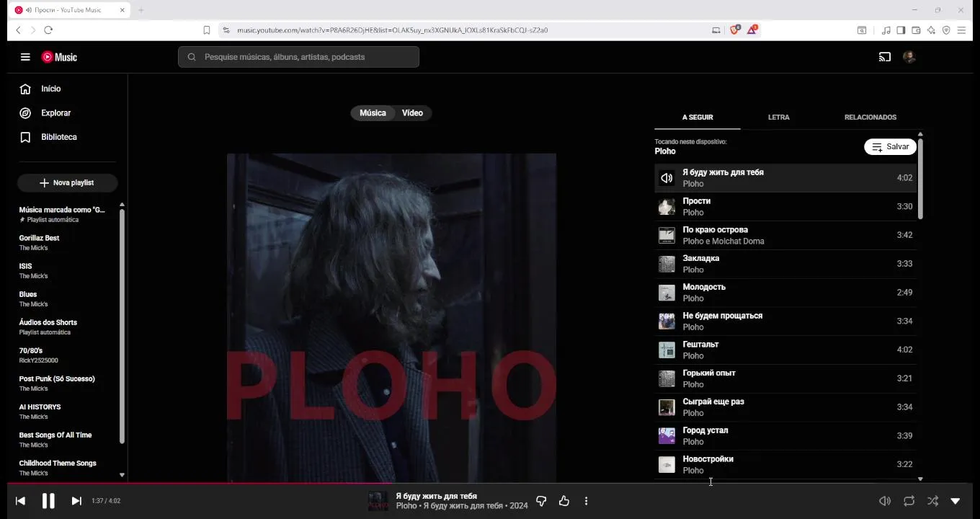
Task: Reload the browser page
Action: click(x=48, y=30)
